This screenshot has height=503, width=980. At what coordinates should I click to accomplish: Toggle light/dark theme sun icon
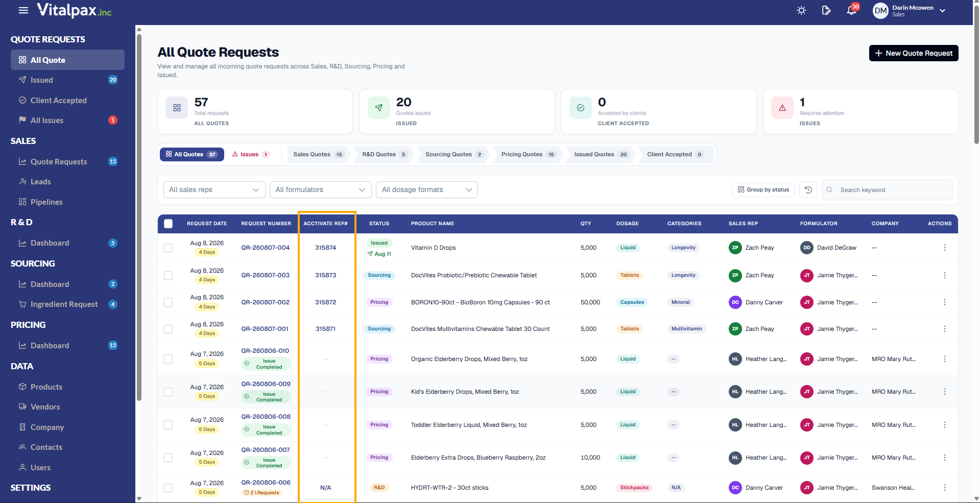tap(801, 10)
